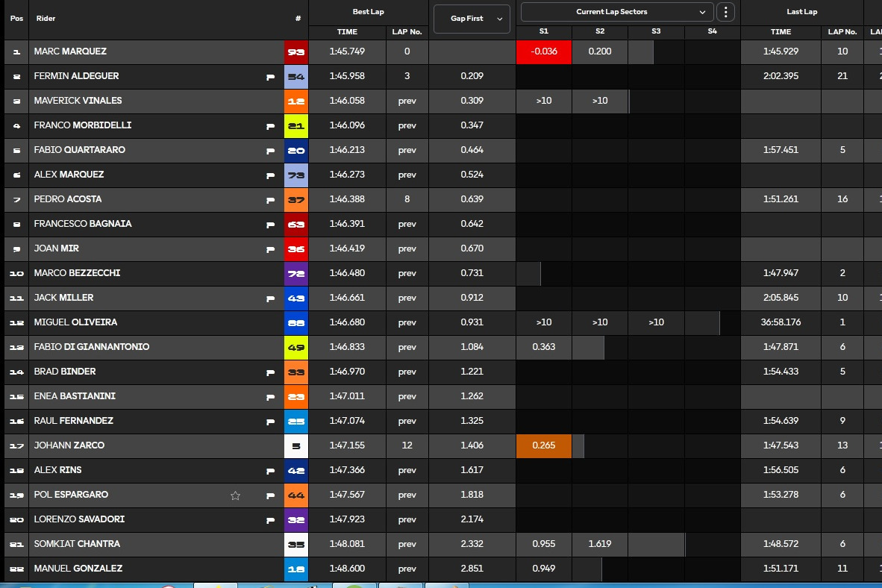Click the Last Lap column header
Image resolution: width=882 pixels, height=588 pixels.
[801, 12]
